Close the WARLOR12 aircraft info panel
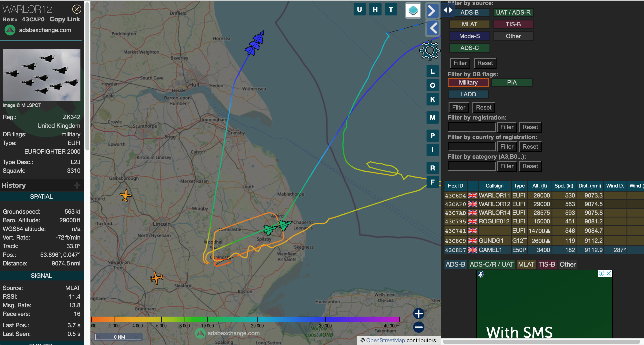 point(77,9)
